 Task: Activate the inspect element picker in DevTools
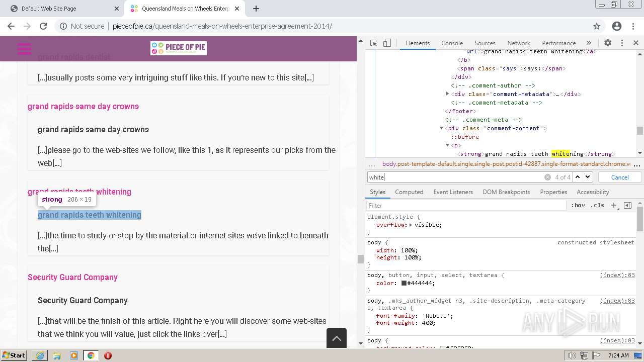(373, 43)
